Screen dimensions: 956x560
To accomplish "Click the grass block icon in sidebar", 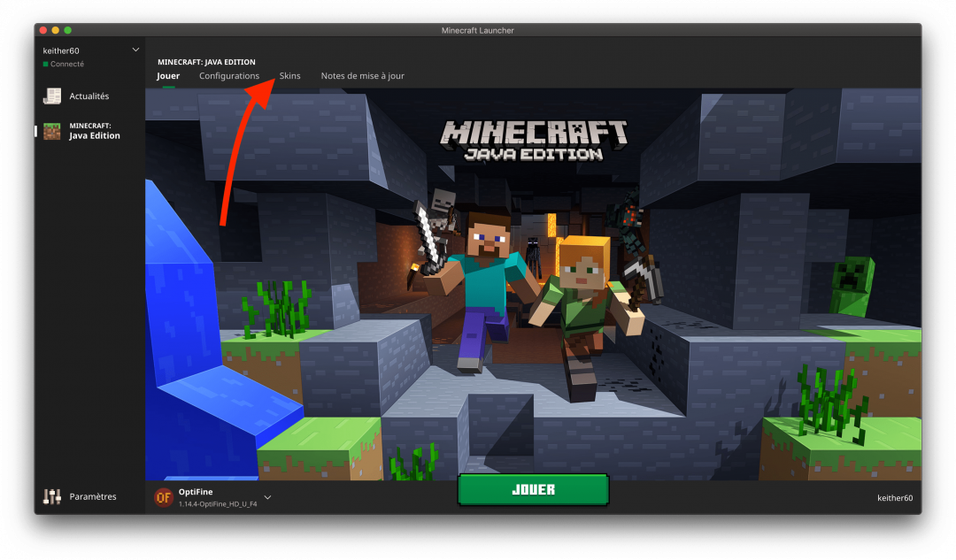I will [52, 131].
